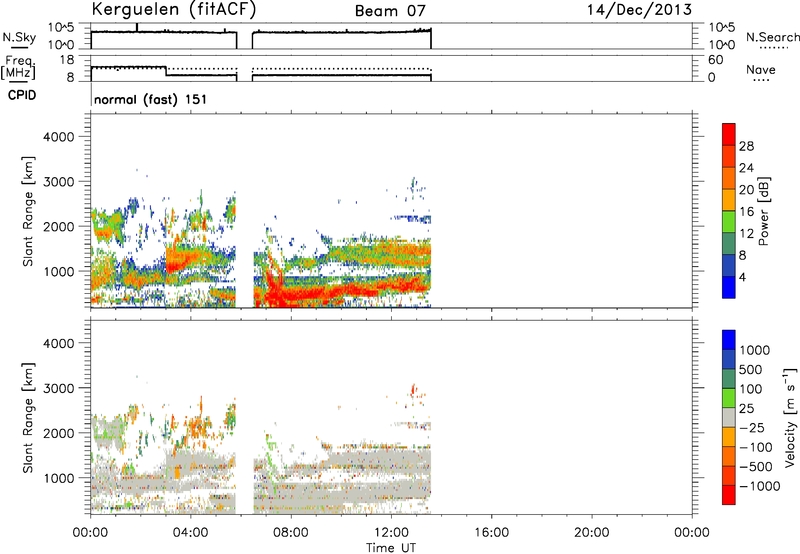Viewport: 800px width, 554px height.
Task: Click the '16' Power colorbar tick label
Action: coord(746,212)
